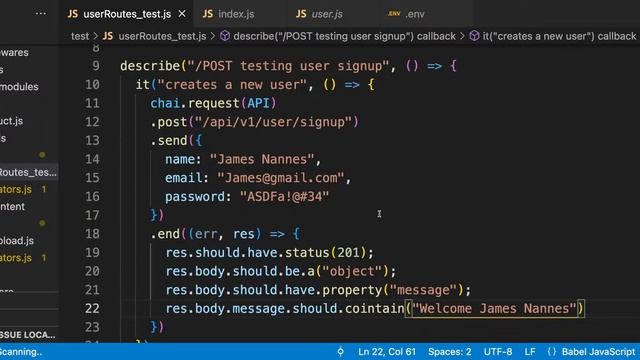Click the 'Scanning..' status bar item
The image size is (640, 360).
tap(21, 352)
